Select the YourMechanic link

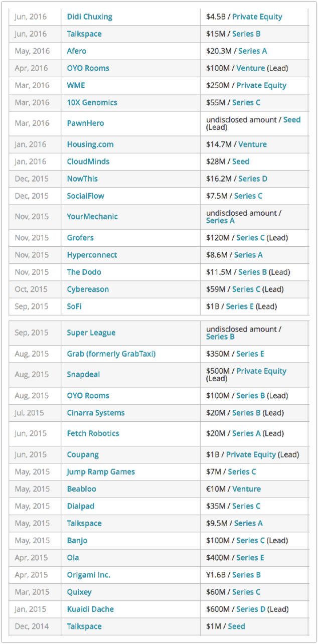pos(92,216)
